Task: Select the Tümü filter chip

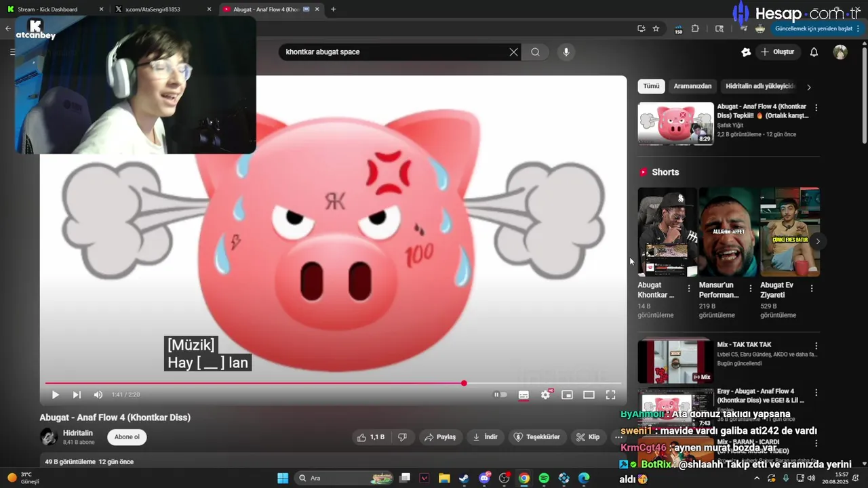Action: [651, 86]
